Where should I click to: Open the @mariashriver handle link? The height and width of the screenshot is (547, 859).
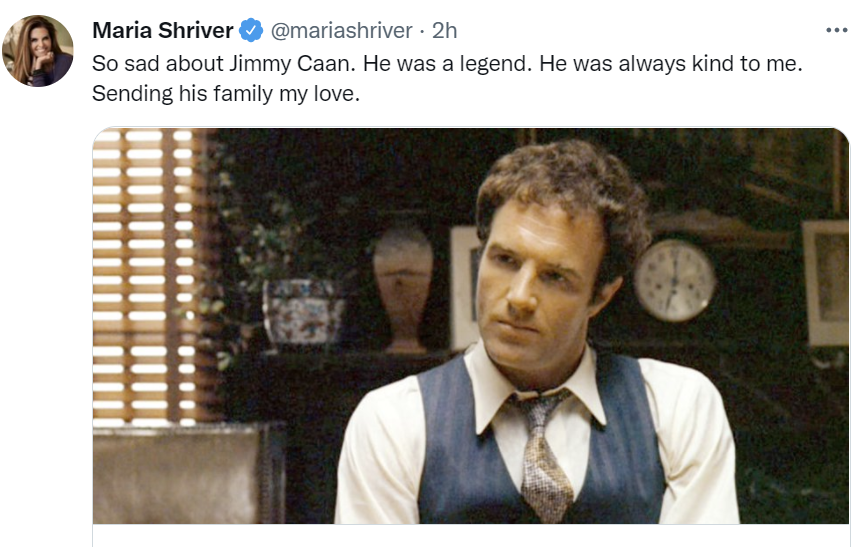coord(341,30)
